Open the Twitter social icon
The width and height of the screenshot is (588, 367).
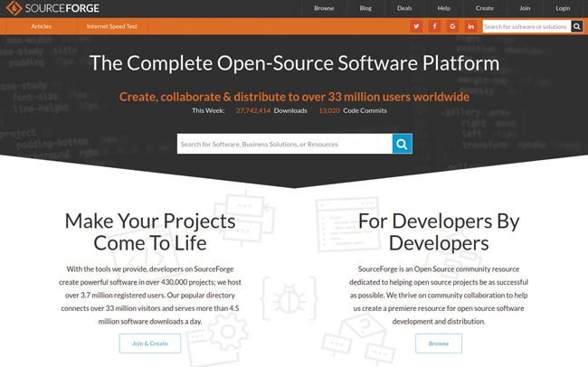point(416,26)
